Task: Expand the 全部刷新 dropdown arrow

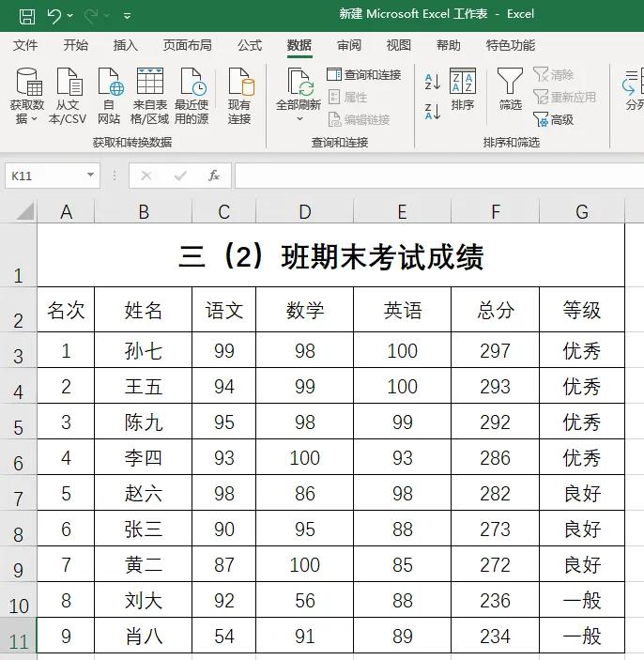Action: (x=299, y=118)
